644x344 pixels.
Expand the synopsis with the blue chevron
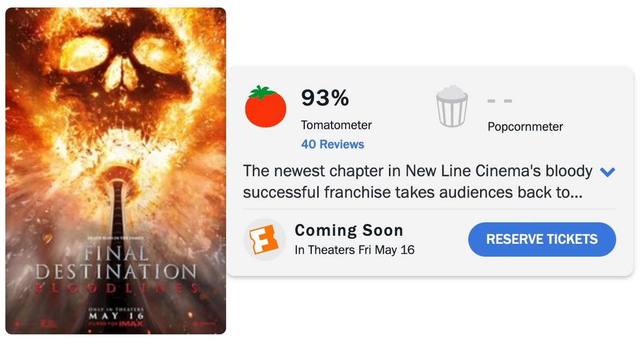point(608,172)
